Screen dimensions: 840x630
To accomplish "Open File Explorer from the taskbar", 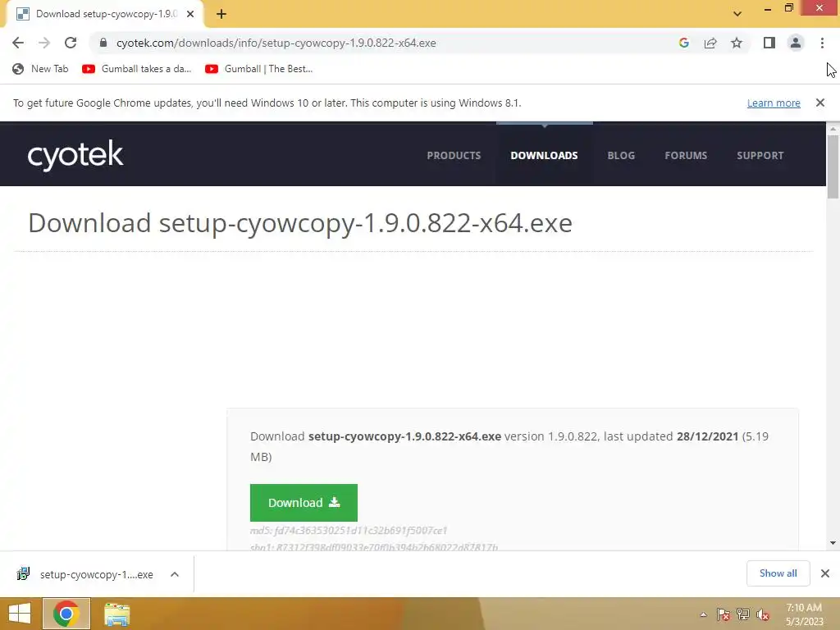I will point(116,614).
